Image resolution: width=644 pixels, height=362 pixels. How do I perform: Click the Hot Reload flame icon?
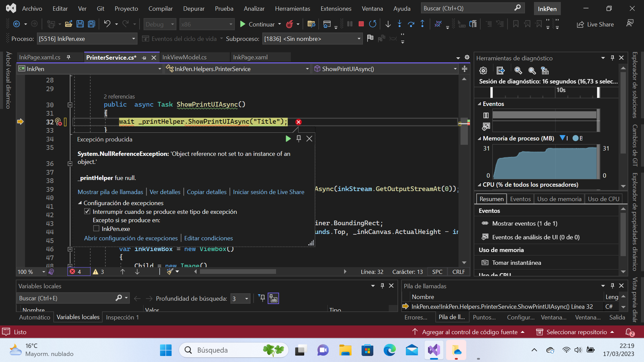pos(289,24)
